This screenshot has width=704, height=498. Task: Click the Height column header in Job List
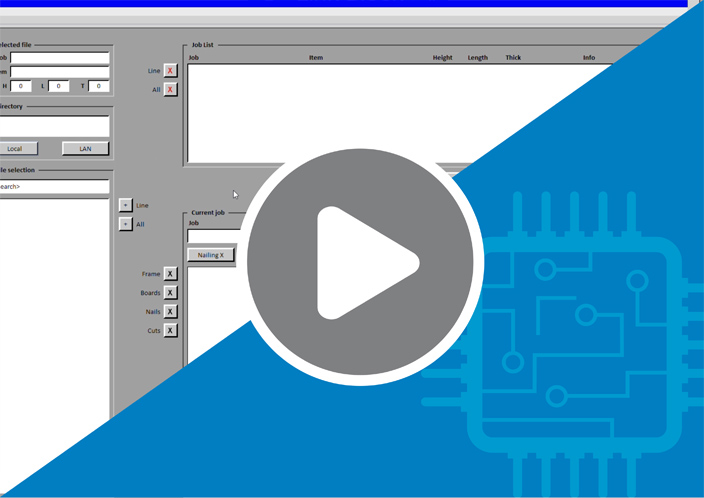[442, 58]
